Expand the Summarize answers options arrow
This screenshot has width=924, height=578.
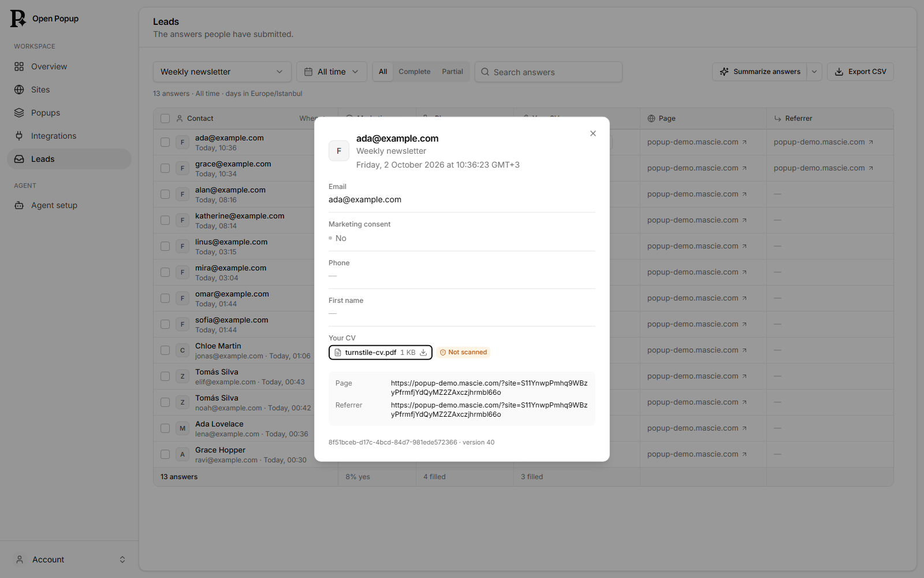(814, 72)
